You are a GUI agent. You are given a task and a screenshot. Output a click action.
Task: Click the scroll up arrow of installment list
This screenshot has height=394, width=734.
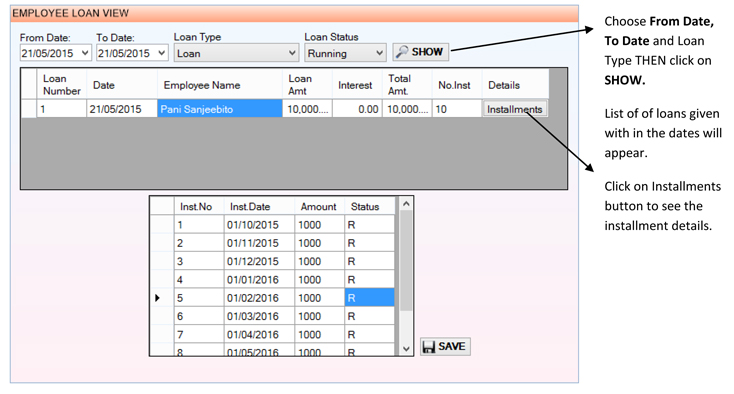tap(406, 204)
